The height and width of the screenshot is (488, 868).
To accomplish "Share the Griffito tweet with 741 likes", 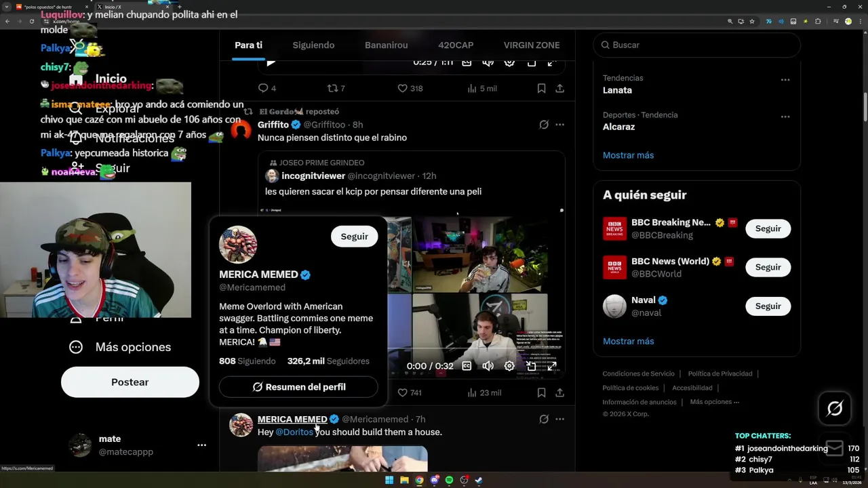I will 559,392.
